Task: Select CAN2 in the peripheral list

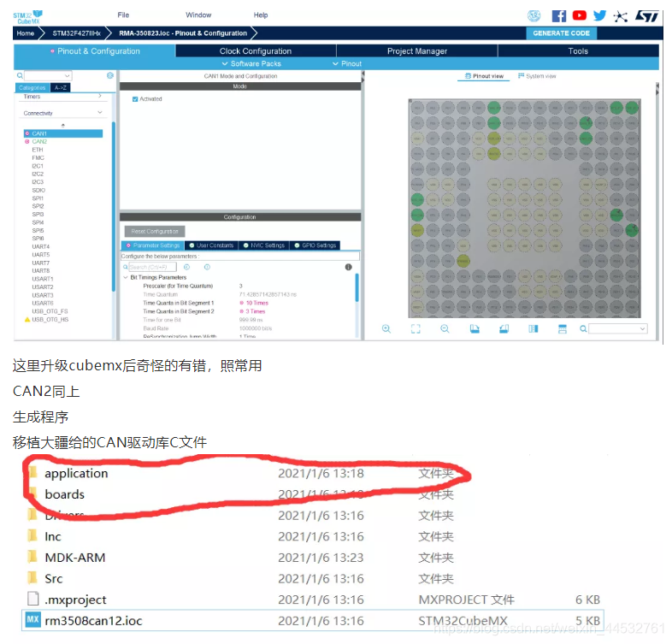Action: 39,141
